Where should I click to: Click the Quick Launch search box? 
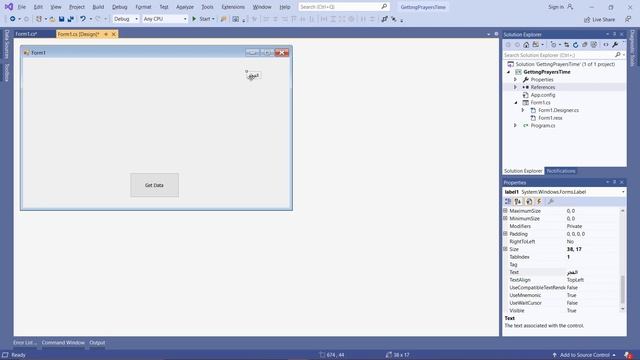(339, 7)
